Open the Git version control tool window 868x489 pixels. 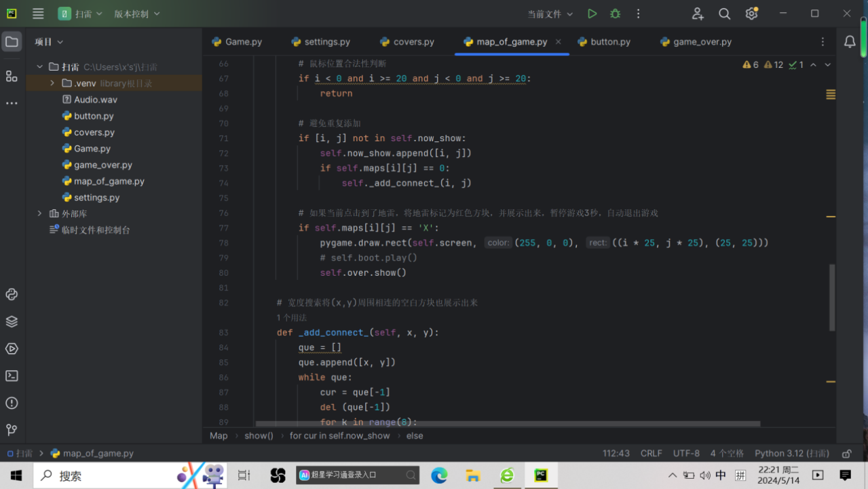tap(12, 430)
